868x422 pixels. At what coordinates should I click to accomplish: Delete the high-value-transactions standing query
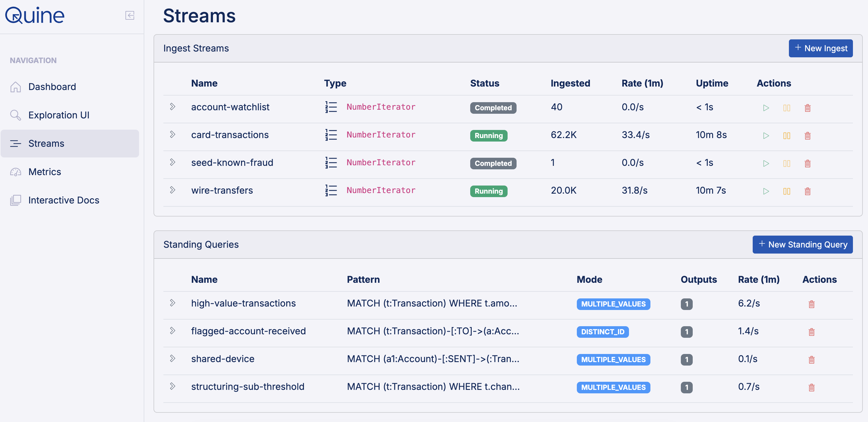[x=812, y=304]
